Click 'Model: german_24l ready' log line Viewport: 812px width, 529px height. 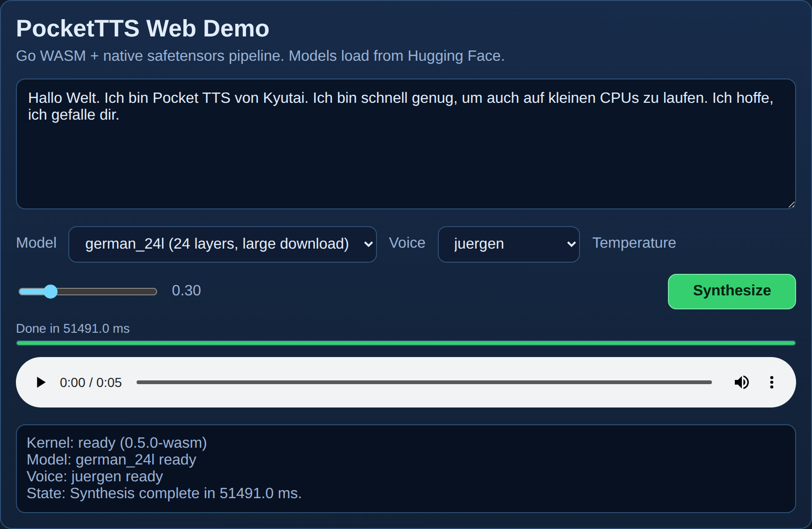pyautogui.click(x=111, y=459)
